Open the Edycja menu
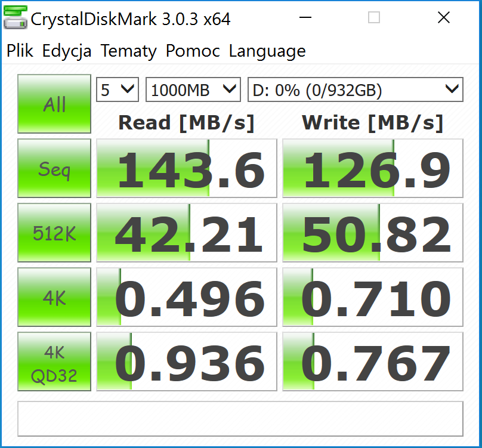The image size is (482, 448). click(67, 51)
